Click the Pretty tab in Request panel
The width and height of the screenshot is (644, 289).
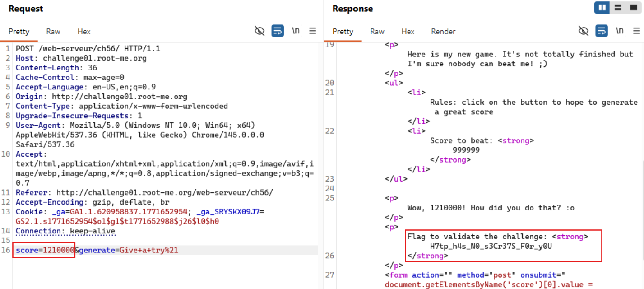click(19, 32)
